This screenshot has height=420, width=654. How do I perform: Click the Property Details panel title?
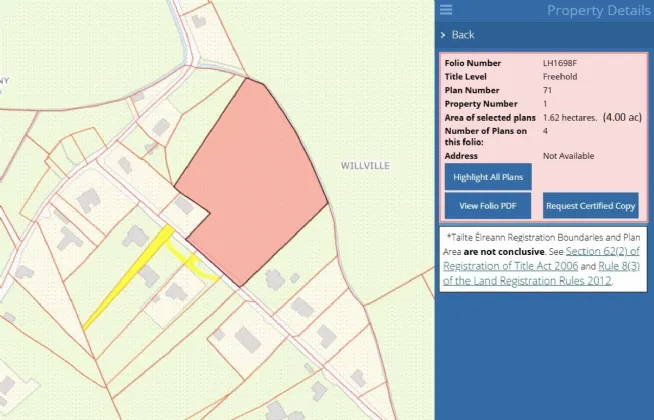pyautogui.click(x=598, y=11)
